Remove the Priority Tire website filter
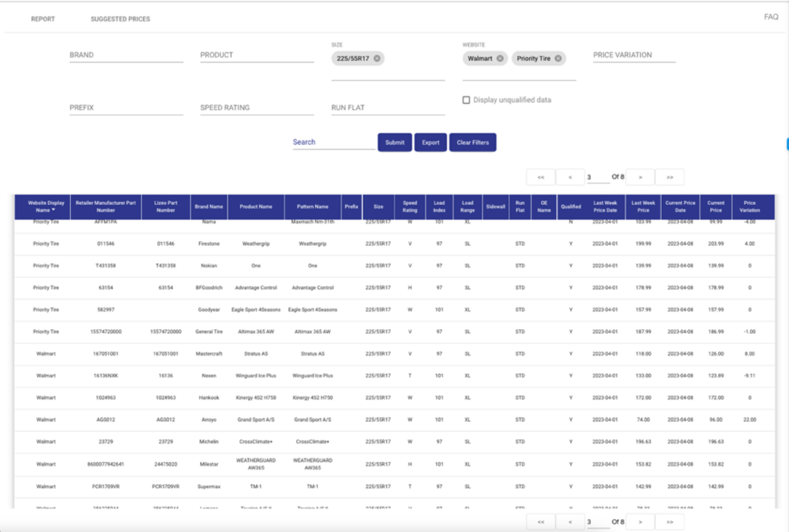Screen dimensions: 789x532 (x=558, y=58)
